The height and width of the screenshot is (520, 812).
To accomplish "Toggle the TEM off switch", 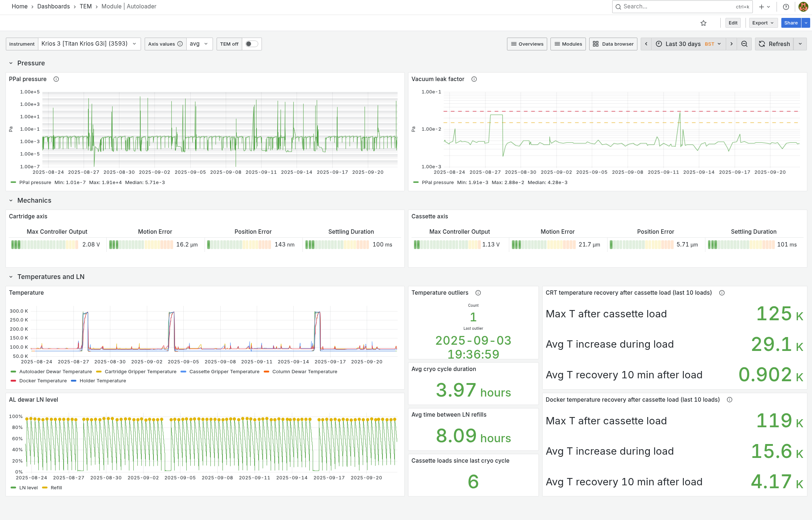I will [x=252, y=44].
